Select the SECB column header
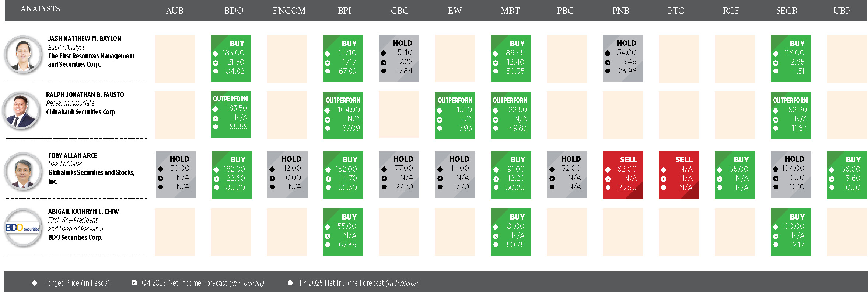The height and width of the screenshot is (293, 868). 786,11
